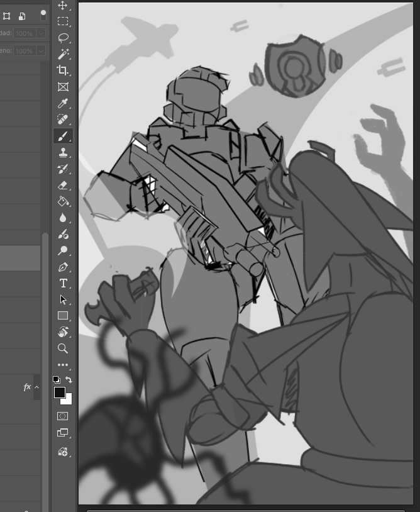Click the layers panel vertical scrollbar
Image resolution: width=420 pixels, height=512 pixels.
point(45,372)
